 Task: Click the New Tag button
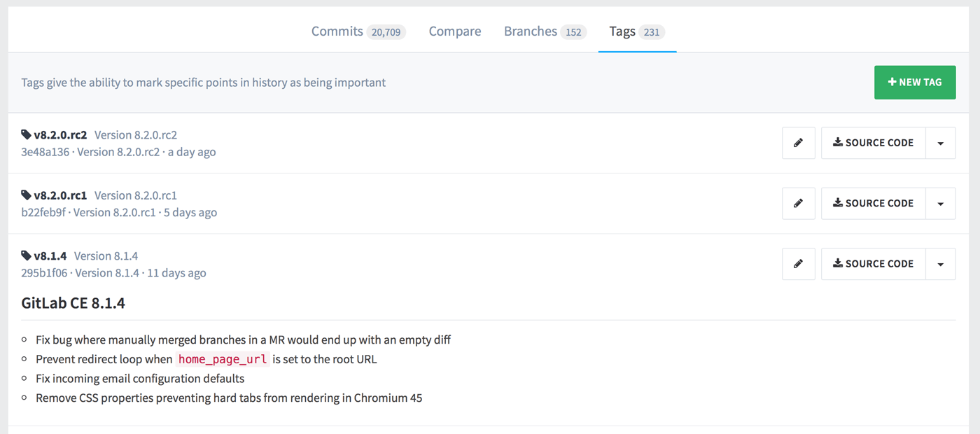[915, 82]
